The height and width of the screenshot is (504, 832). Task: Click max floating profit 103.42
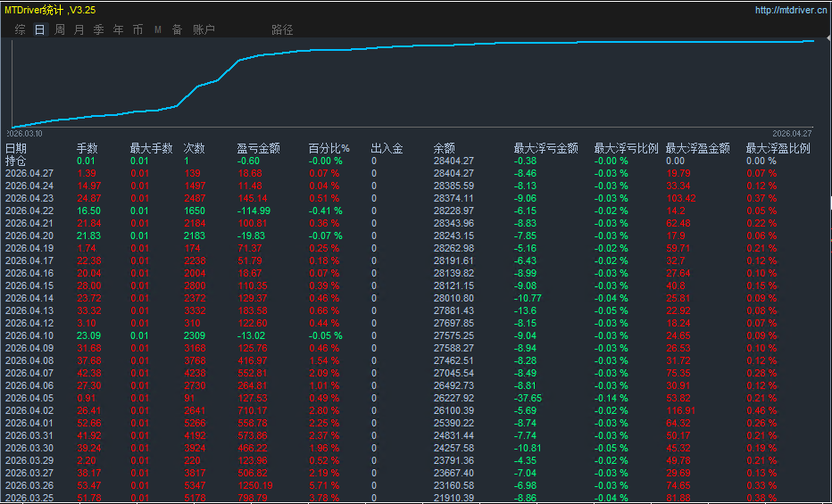point(681,198)
